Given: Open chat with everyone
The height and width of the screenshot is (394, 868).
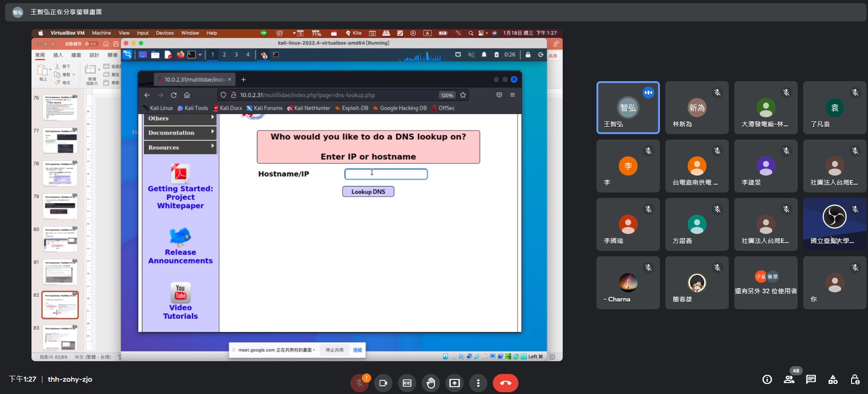Looking at the screenshot, I should [x=811, y=379].
